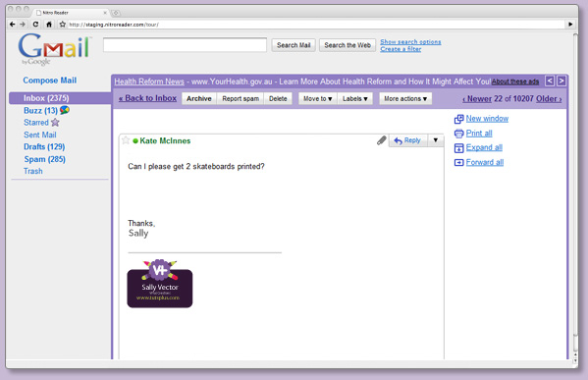Open the browser home page

(x=49, y=25)
